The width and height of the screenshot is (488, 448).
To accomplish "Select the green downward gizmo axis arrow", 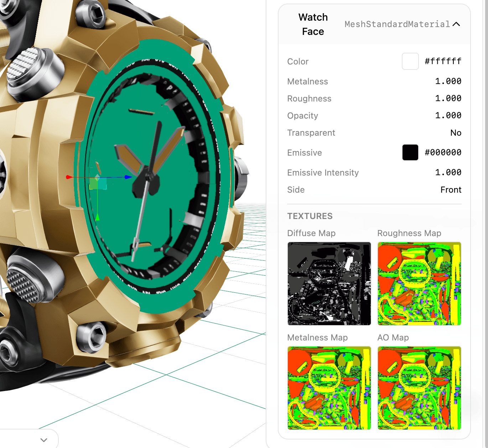I will pyautogui.click(x=97, y=217).
